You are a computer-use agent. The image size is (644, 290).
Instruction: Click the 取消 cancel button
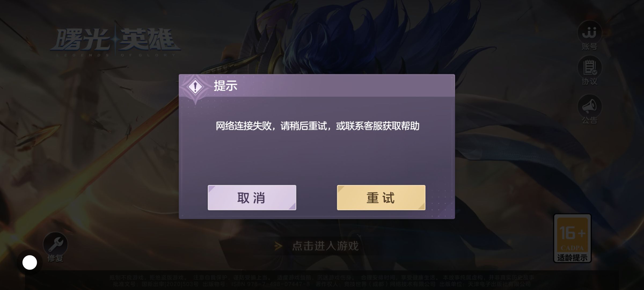click(x=252, y=198)
